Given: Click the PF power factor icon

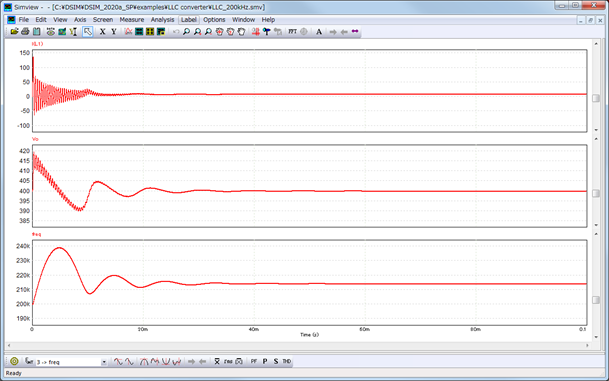Looking at the screenshot, I should coord(254,361).
